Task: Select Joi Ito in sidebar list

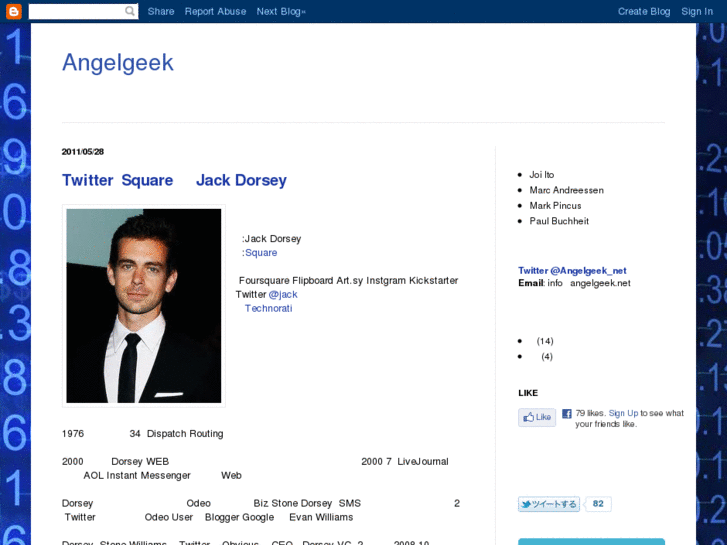Action: pos(542,175)
